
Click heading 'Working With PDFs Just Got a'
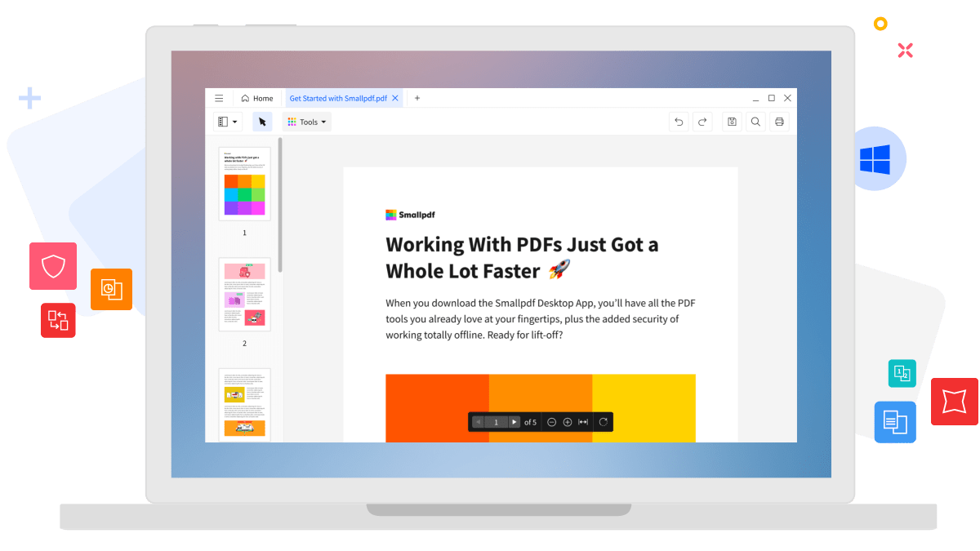(x=522, y=244)
